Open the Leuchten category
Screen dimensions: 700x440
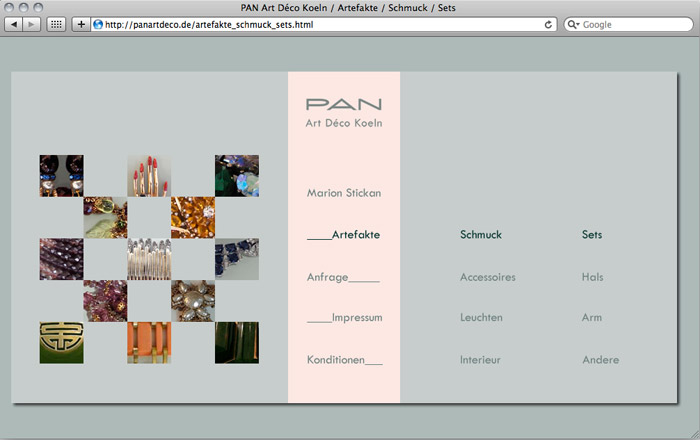(481, 318)
